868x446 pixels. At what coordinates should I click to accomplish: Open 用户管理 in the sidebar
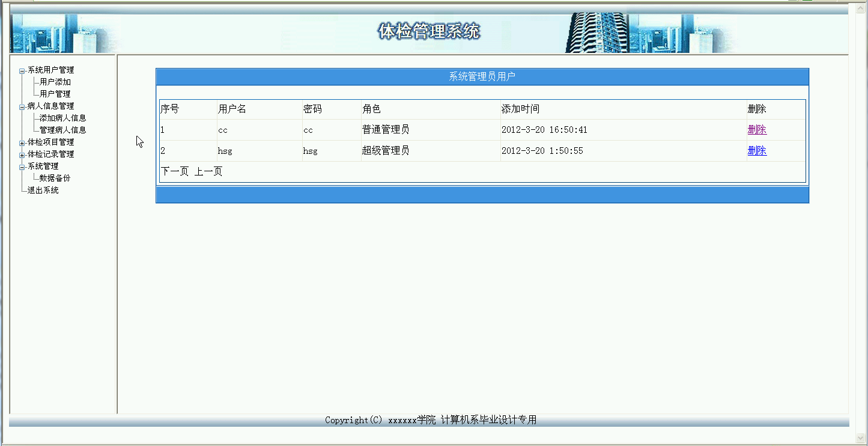(x=55, y=94)
